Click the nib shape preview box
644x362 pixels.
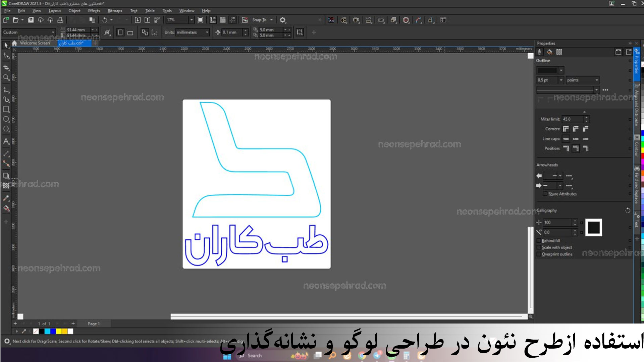pos(593,228)
